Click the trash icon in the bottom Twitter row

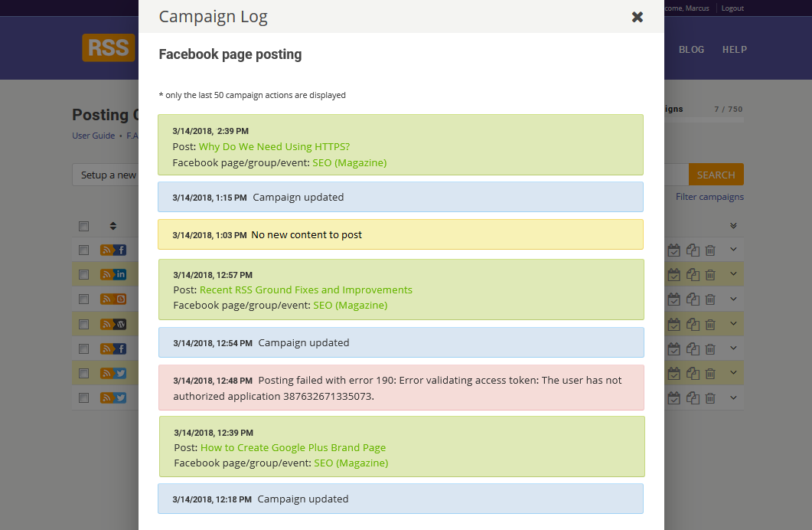710,398
